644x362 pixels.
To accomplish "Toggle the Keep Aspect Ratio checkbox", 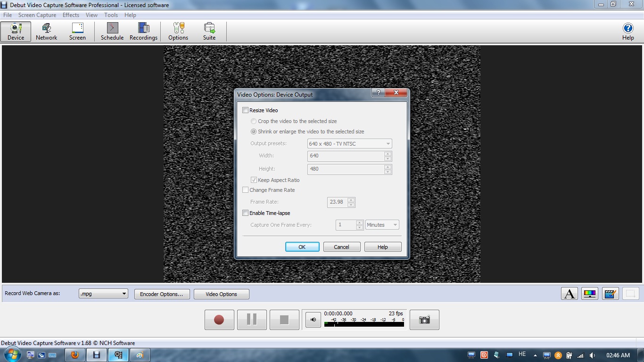I will (x=254, y=180).
